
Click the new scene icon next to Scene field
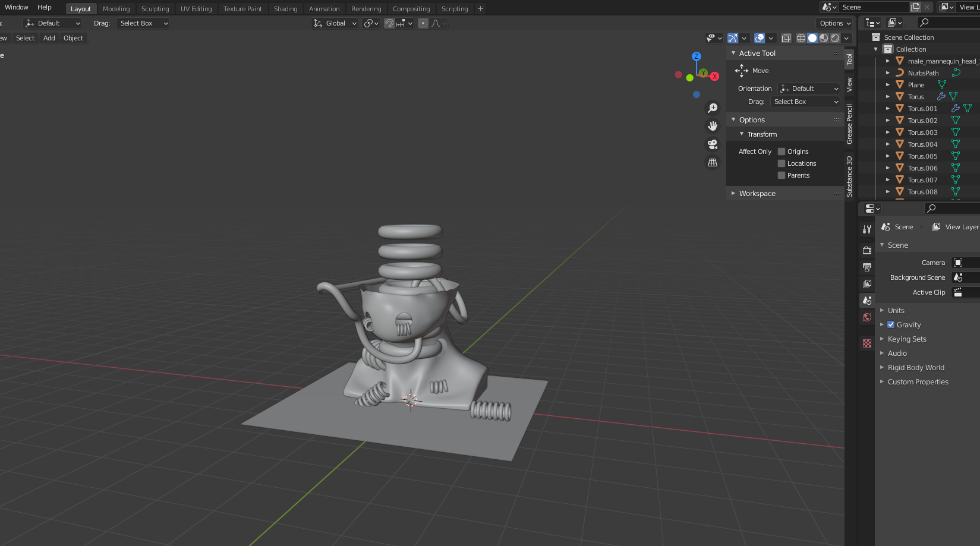click(916, 7)
